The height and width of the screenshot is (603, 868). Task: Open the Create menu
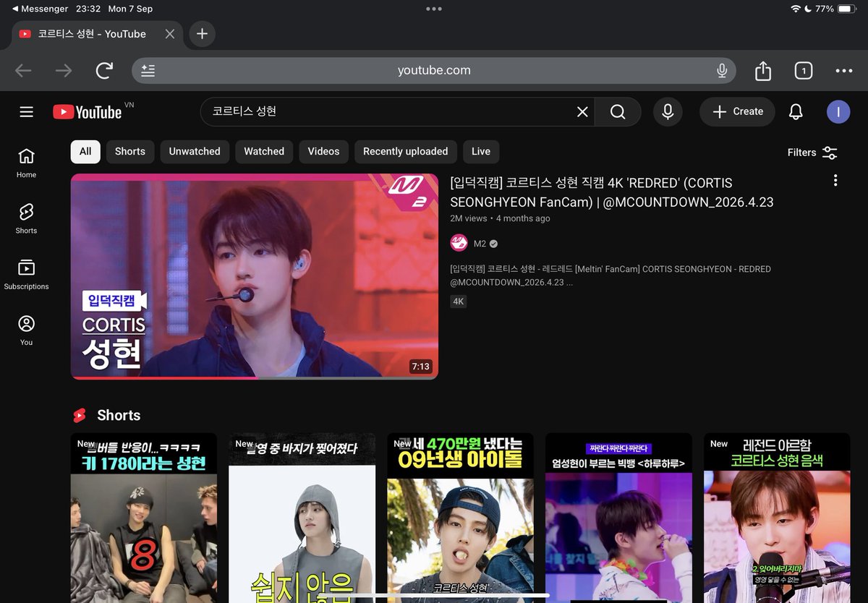tap(737, 112)
